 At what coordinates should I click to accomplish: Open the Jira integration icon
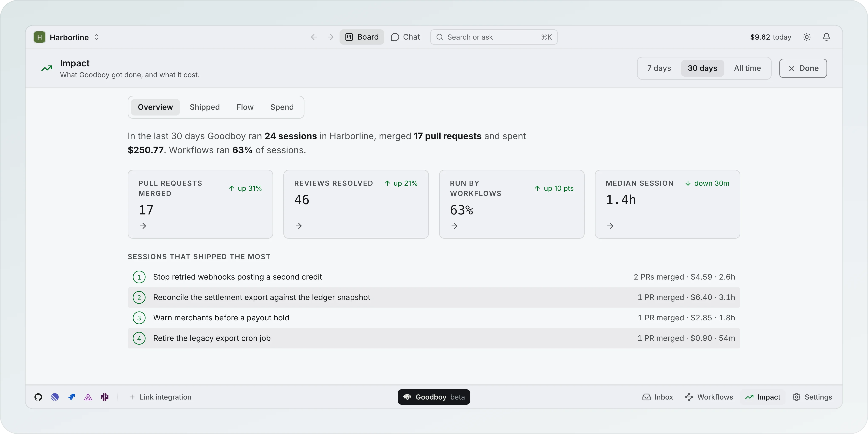tap(71, 397)
